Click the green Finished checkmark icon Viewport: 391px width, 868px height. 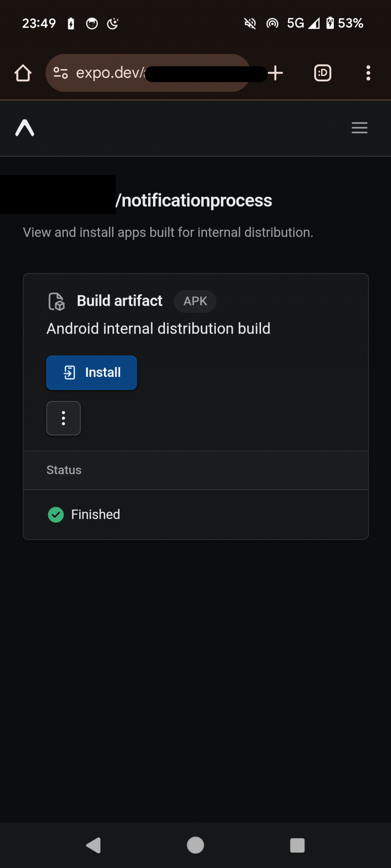click(x=56, y=514)
